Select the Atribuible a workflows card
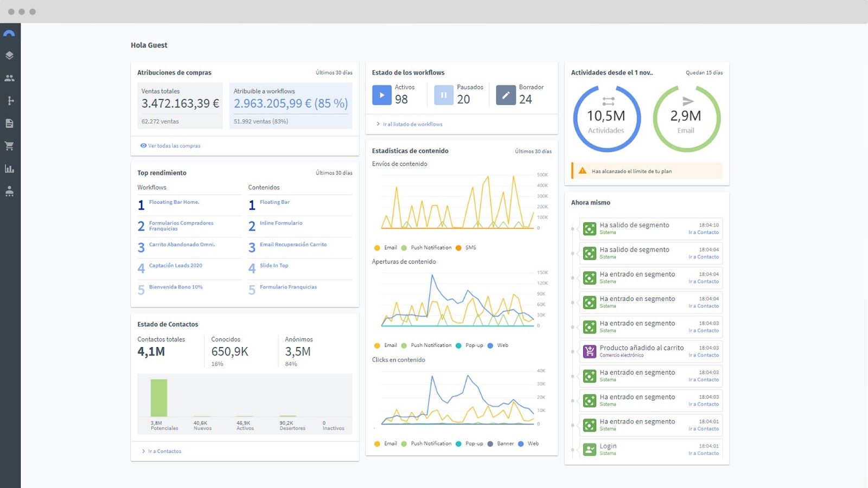Viewport: 868px width, 488px height. [x=291, y=106]
